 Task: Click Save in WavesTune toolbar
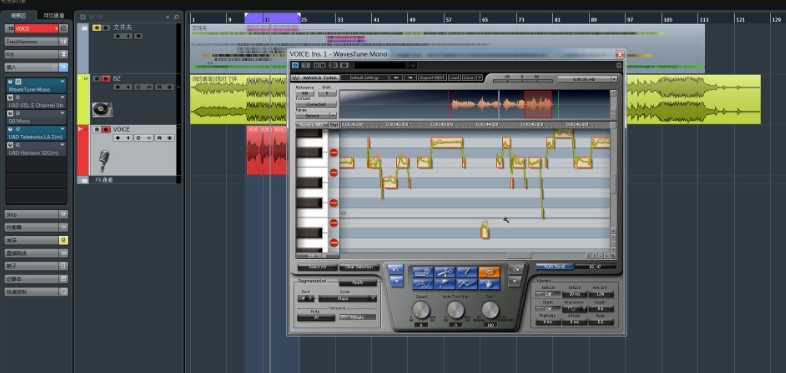468,78
